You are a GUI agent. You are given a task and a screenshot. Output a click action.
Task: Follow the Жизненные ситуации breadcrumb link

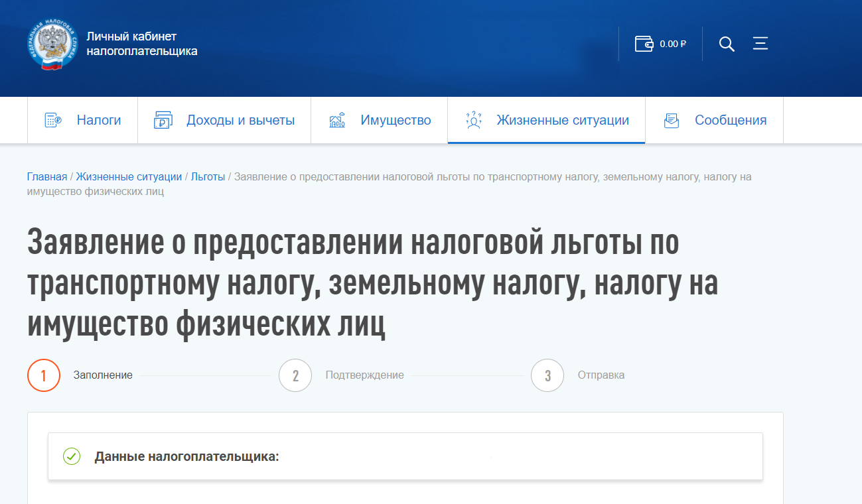(129, 176)
